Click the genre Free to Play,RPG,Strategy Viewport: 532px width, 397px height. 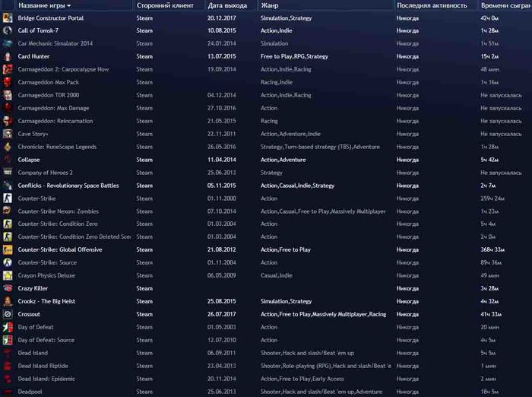(294, 56)
